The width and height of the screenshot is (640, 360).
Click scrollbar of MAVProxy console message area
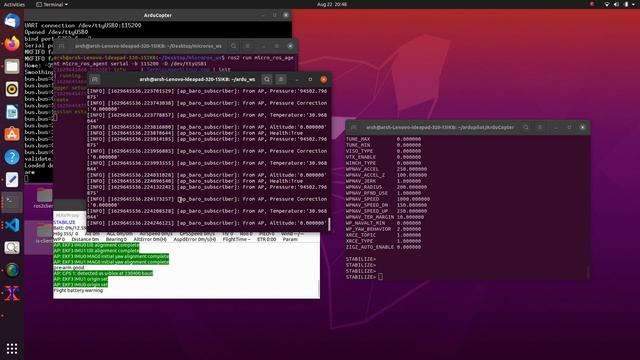click(318, 288)
